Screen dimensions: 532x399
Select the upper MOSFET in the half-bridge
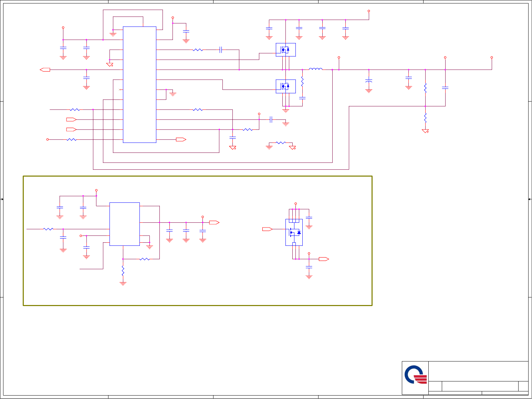click(x=285, y=50)
